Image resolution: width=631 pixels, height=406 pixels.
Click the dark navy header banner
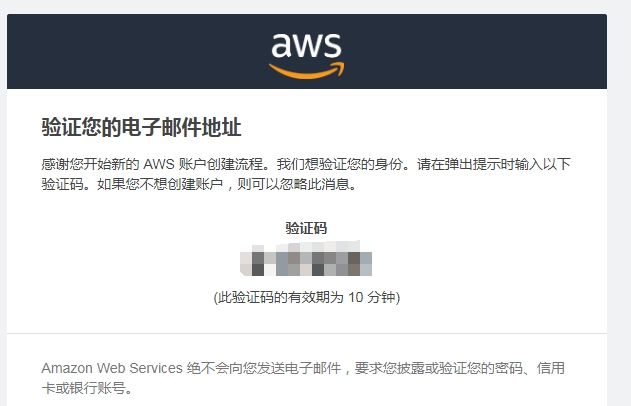click(307, 52)
